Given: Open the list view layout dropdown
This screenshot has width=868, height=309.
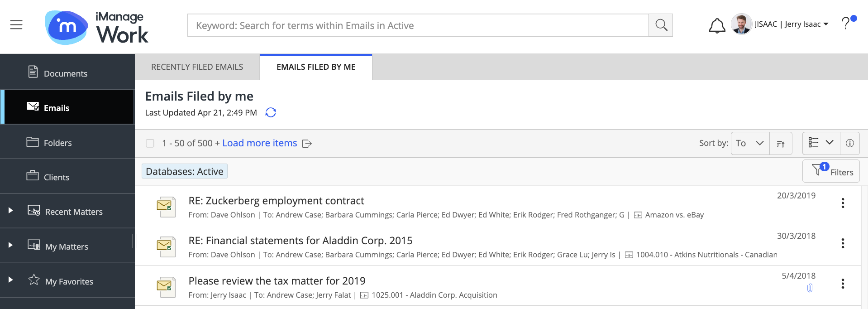Looking at the screenshot, I should click(821, 143).
